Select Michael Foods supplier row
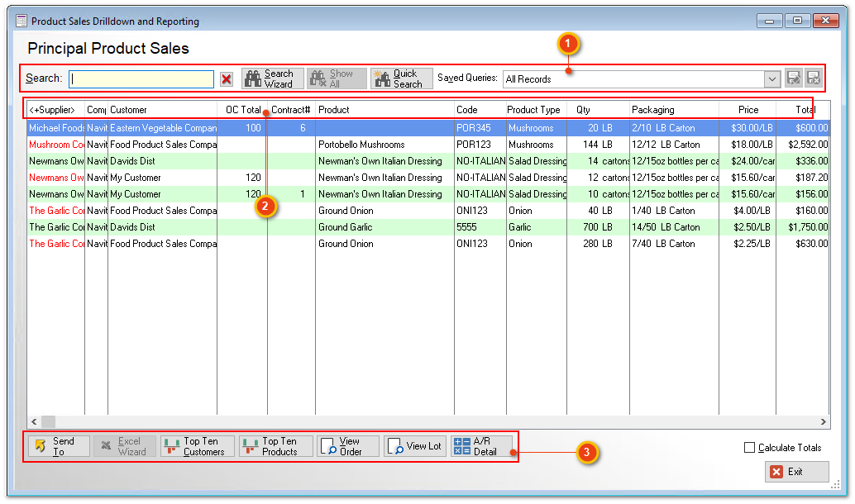The height and width of the screenshot is (504, 855). coord(428,128)
